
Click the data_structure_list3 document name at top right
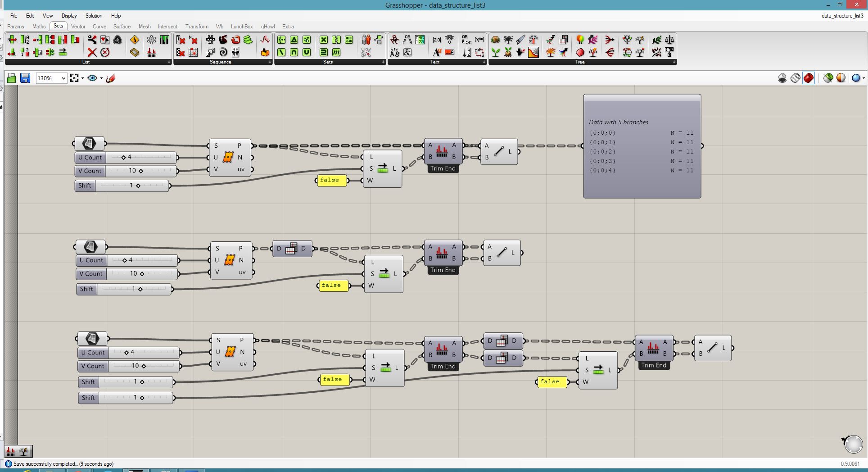842,16
